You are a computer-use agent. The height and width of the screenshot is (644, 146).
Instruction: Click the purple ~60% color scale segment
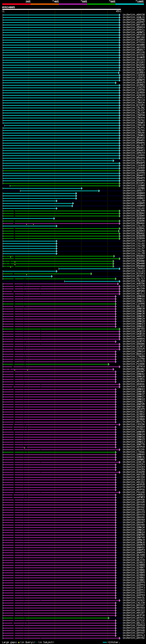pos(73,4)
